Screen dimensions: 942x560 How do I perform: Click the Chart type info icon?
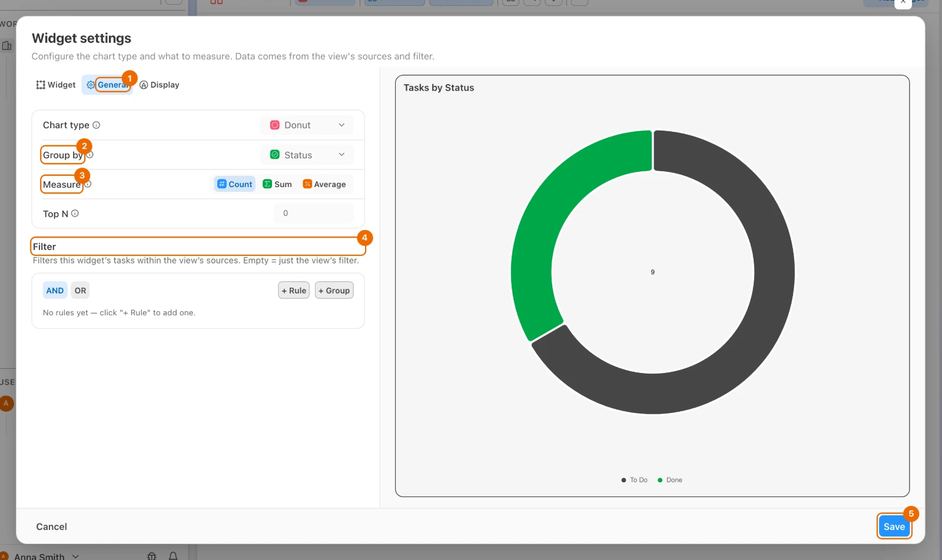click(97, 125)
